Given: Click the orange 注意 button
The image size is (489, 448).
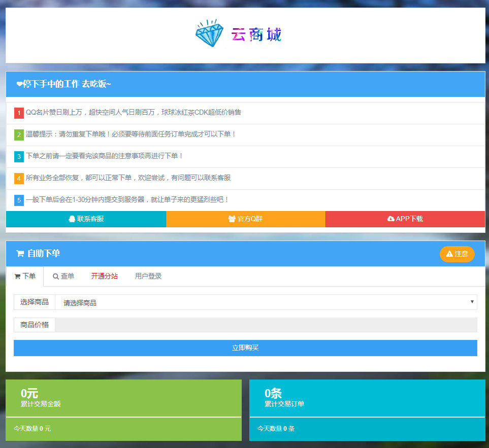Looking at the screenshot, I should coord(457,254).
